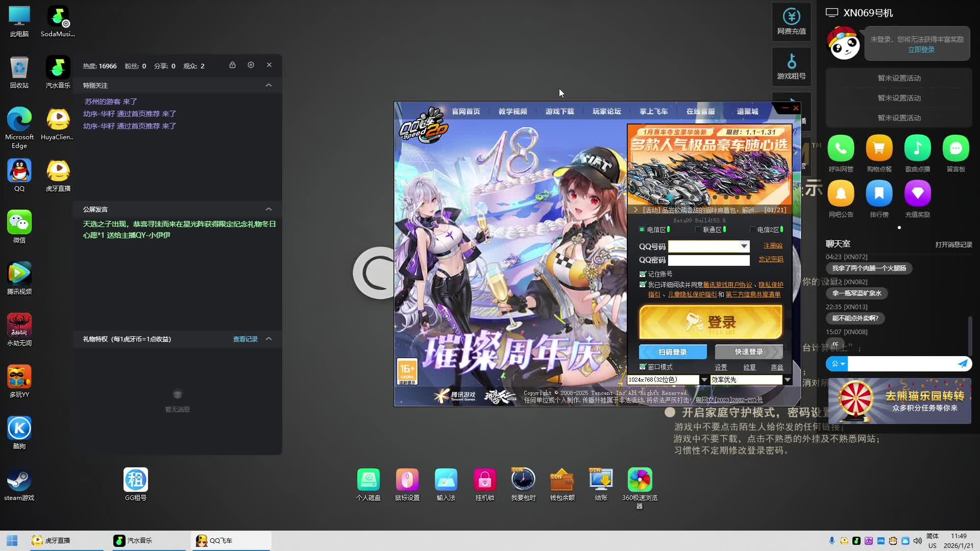Toggle the 窗口模式 checkbox
This screenshot has height=551, width=980.
643,367
